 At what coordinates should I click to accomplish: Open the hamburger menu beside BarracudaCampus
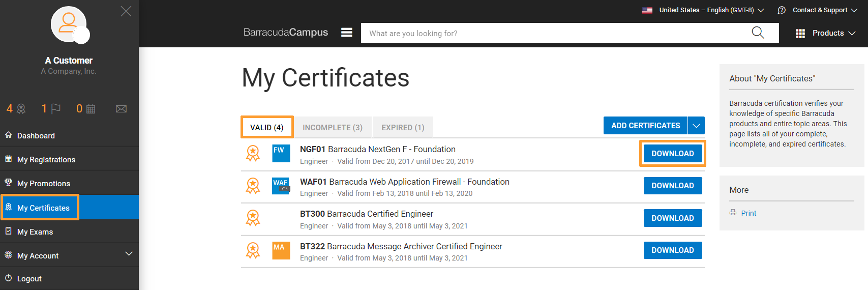point(347,33)
